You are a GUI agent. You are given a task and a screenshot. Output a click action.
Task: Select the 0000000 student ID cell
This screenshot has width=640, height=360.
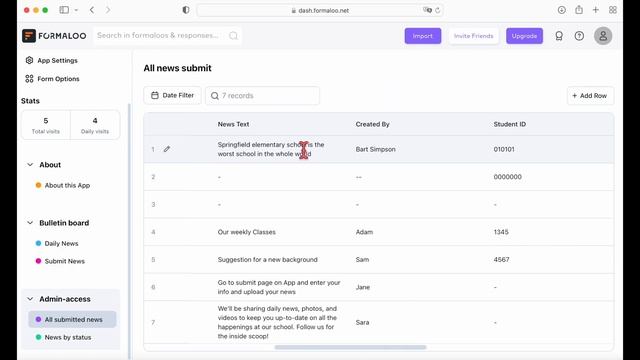point(507,177)
